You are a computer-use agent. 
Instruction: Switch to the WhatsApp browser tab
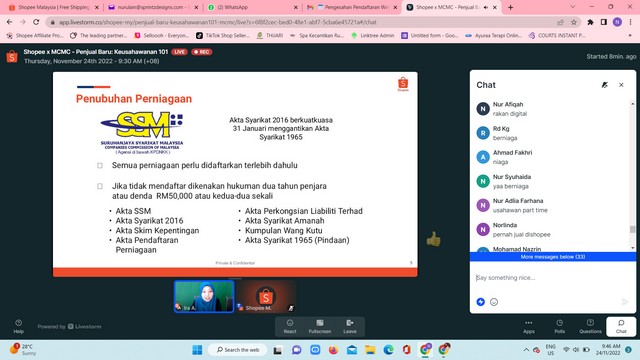pyautogui.click(x=252, y=7)
